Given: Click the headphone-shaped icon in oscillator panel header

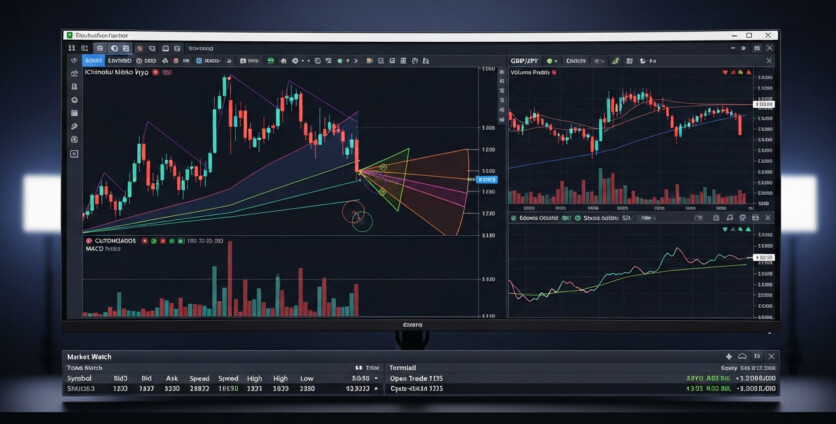Looking at the screenshot, I should coord(730,218).
